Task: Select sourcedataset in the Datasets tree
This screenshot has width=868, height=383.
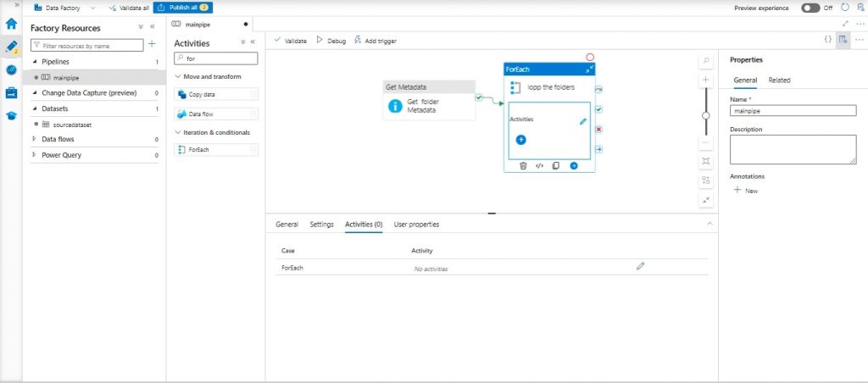Action: (71, 124)
